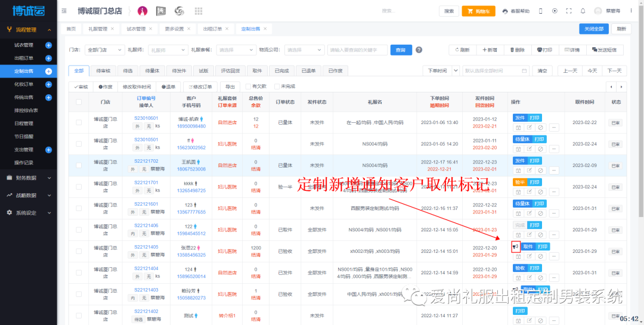Click void circle icon in row S23010501
The width and height of the screenshot is (644, 325).
point(540,148)
